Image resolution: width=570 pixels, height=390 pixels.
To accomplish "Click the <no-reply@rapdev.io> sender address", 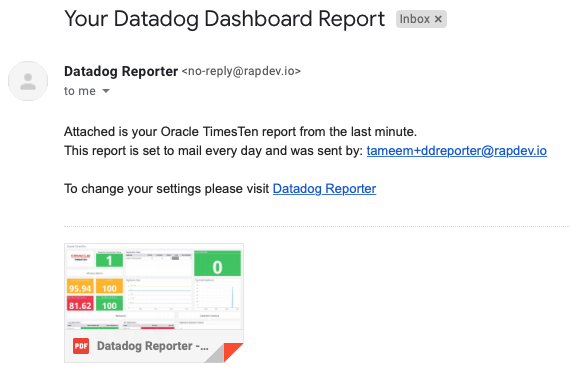I will pos(241,71).
